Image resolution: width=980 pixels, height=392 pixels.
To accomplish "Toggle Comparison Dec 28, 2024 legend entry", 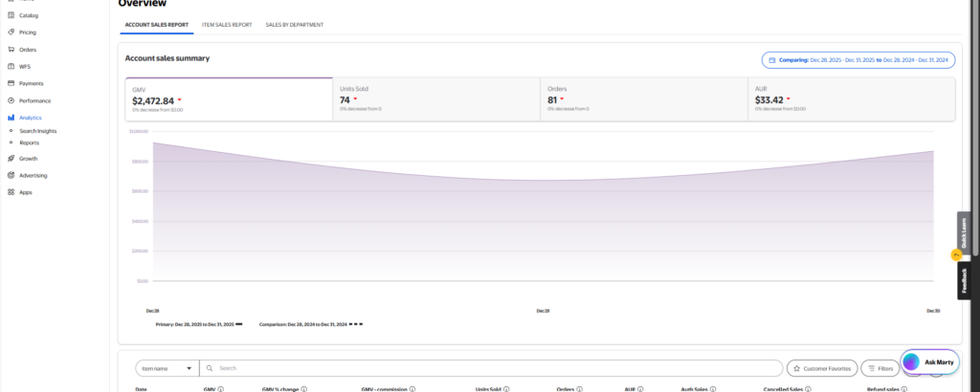I will tap(311, 324).
